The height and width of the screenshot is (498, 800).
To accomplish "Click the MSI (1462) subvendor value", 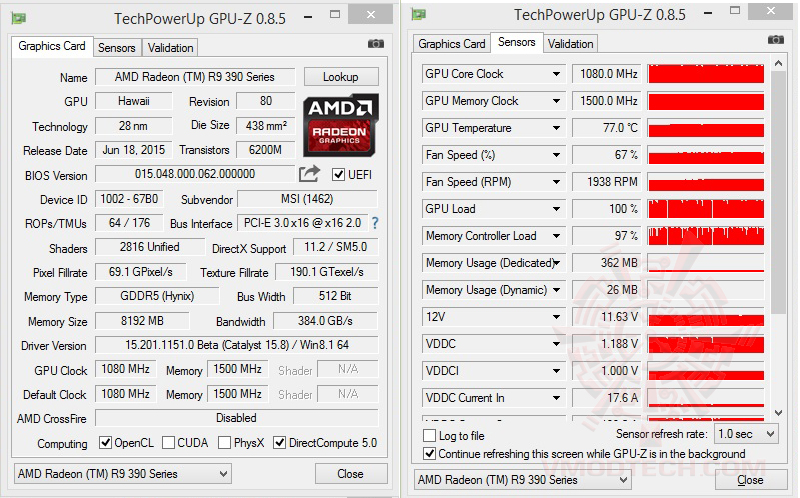I will tap(307, 199).
